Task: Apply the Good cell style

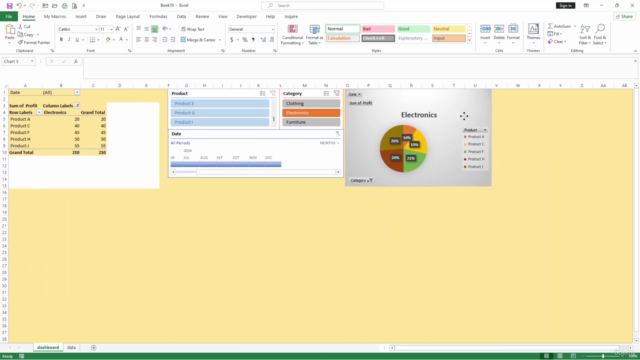Action: click(413, 29)
